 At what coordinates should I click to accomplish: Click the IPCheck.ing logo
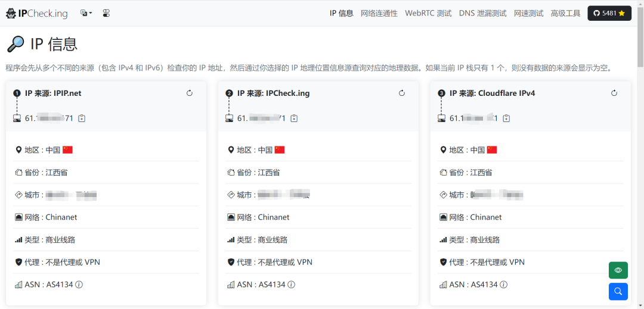(36, 13)
